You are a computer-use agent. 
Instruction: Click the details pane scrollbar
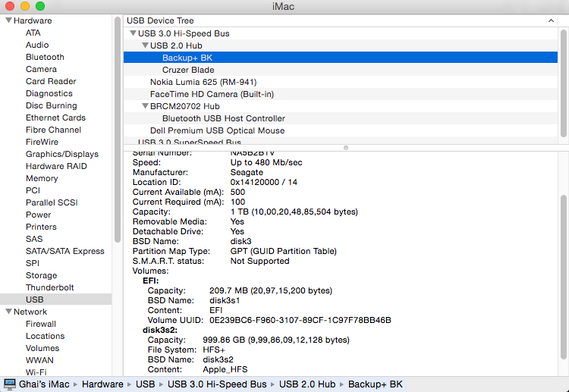tap(563, 278)
